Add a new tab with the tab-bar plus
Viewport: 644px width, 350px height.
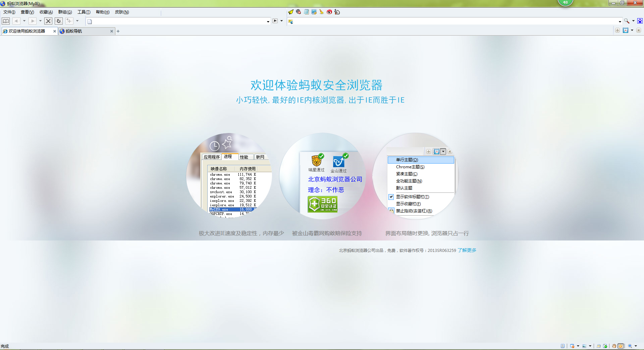[118, 31]
